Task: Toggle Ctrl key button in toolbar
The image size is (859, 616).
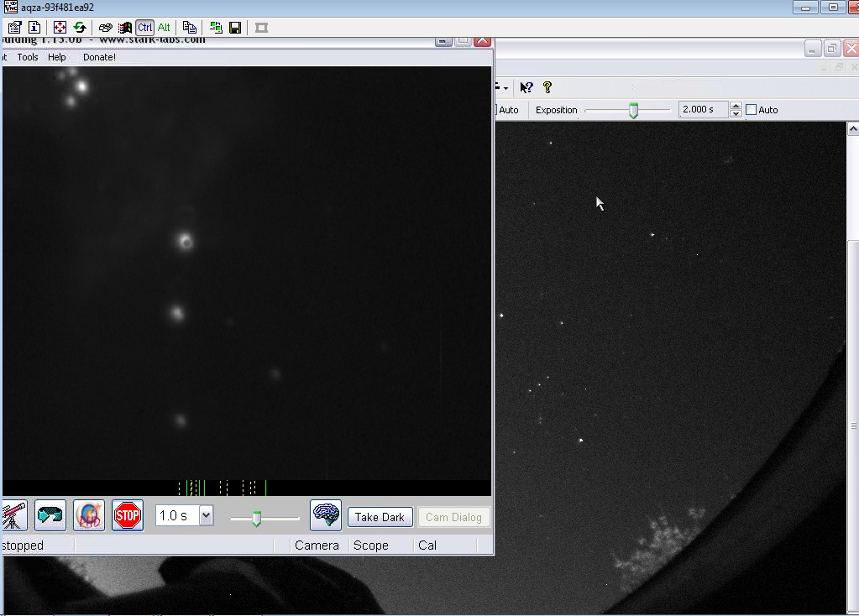Action: (x=145, y=28)
